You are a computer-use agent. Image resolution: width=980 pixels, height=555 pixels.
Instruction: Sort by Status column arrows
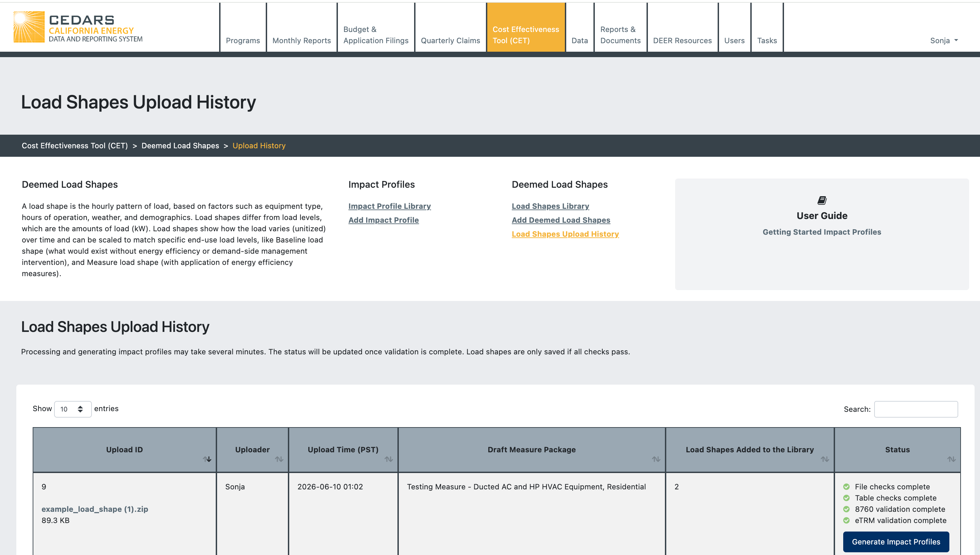(x=951, y=459)
